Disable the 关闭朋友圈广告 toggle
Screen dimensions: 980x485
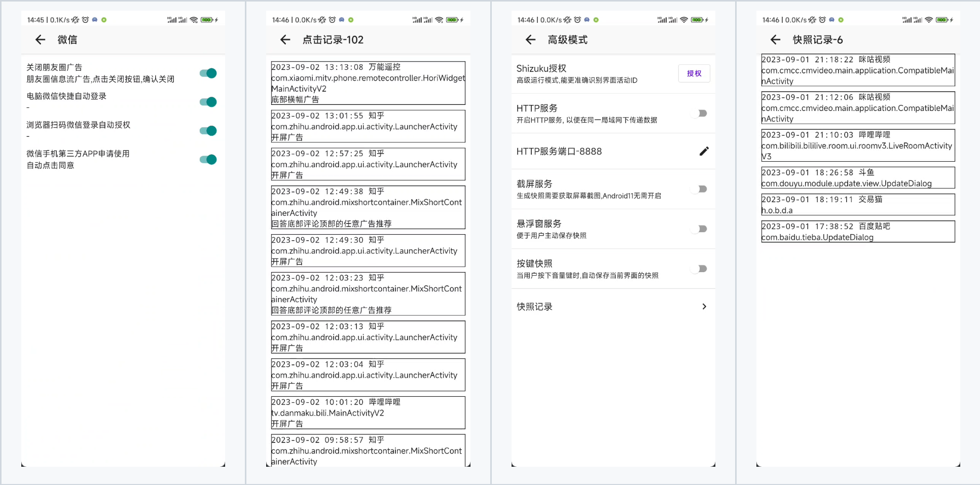pyautogui.click(x=207, y=73)
